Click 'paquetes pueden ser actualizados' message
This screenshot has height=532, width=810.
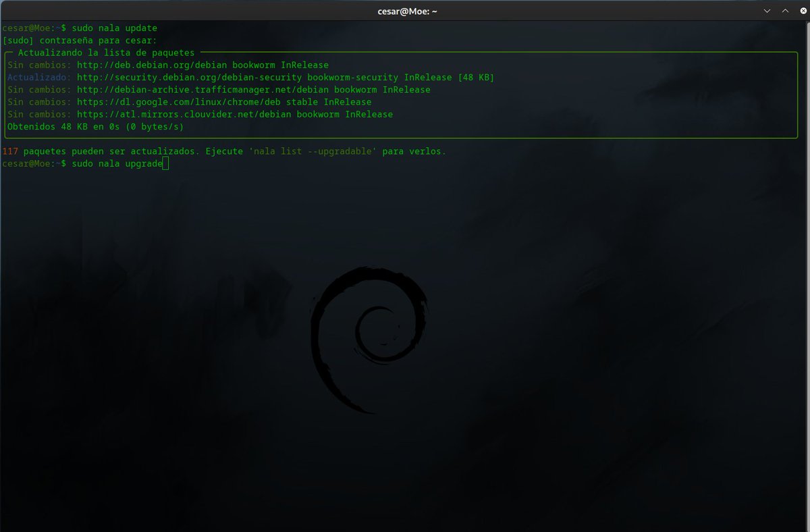tap(111, 151)
